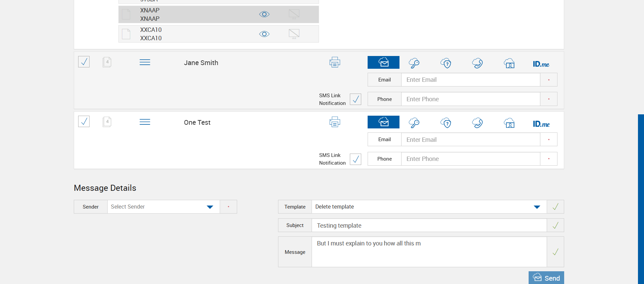The image size is (644, 284).
Task: Toggle SMS Link Notification for Jane Smith
Action: pyautogui.click(x=356, y=99)
